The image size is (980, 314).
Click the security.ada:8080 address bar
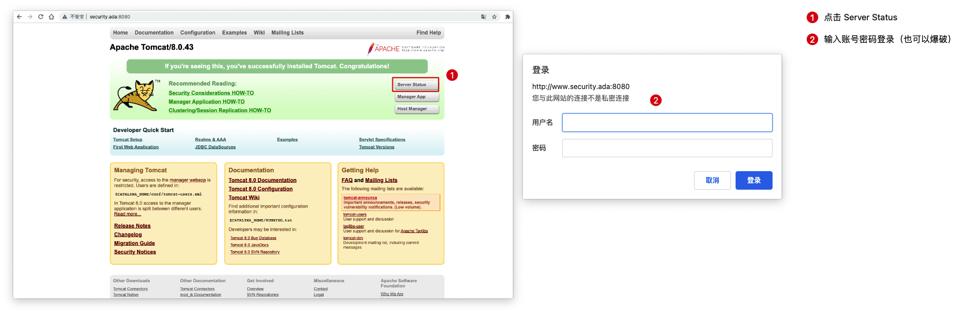[110, 17]
